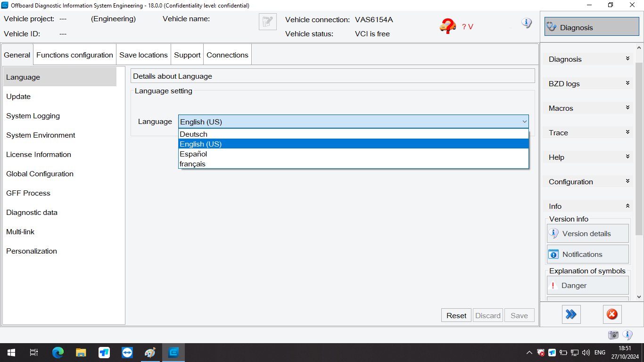Switch to Functions configuration tab
Viewport: 644px width, 362px height.
click(x=74, y=55)
